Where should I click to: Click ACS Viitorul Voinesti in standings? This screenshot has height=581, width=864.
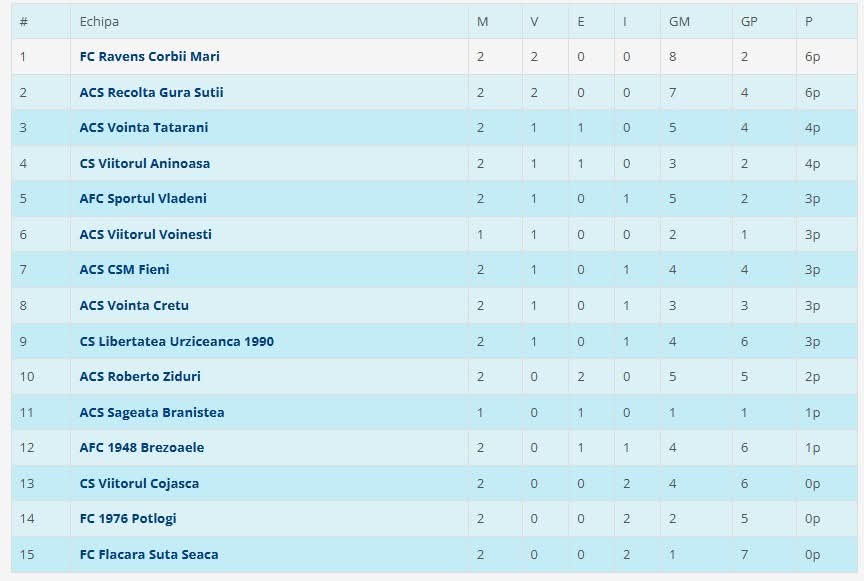tap(145, 235)
